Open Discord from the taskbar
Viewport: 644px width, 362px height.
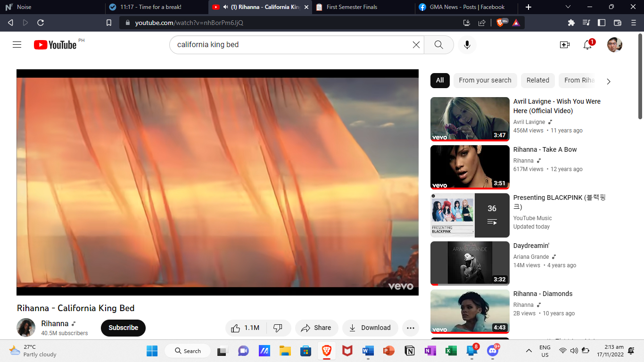point(493,351)
